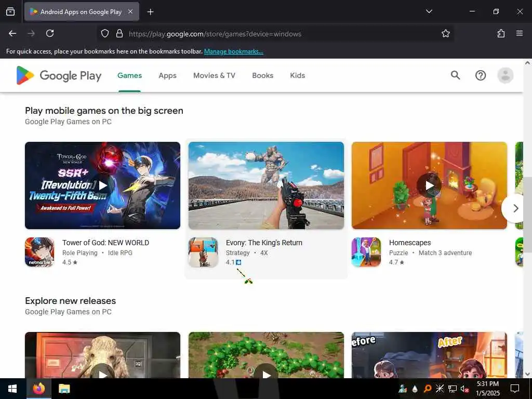The image size is (532, 399).
Task: Click the scrollbar up arrow
Action: [x=528, y=63]
